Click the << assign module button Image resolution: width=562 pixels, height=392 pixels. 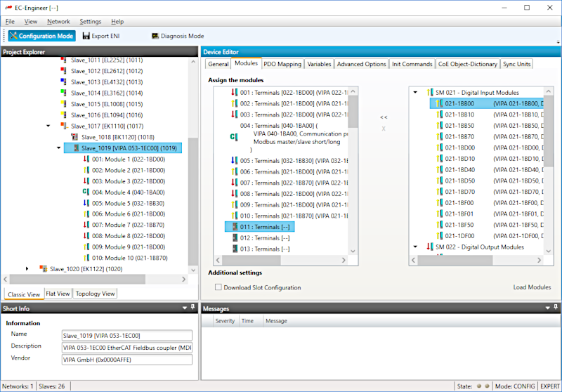[384, 117]
